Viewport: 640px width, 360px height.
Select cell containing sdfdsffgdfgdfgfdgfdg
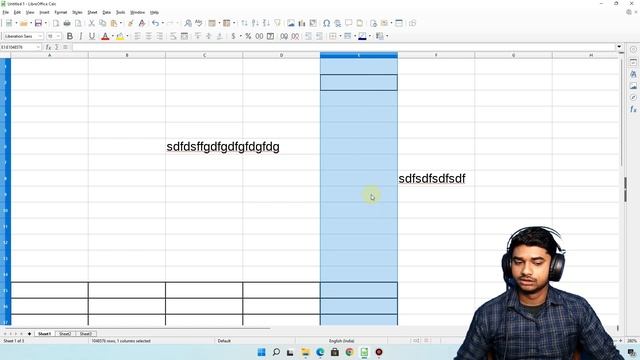[x=204, y=147]
